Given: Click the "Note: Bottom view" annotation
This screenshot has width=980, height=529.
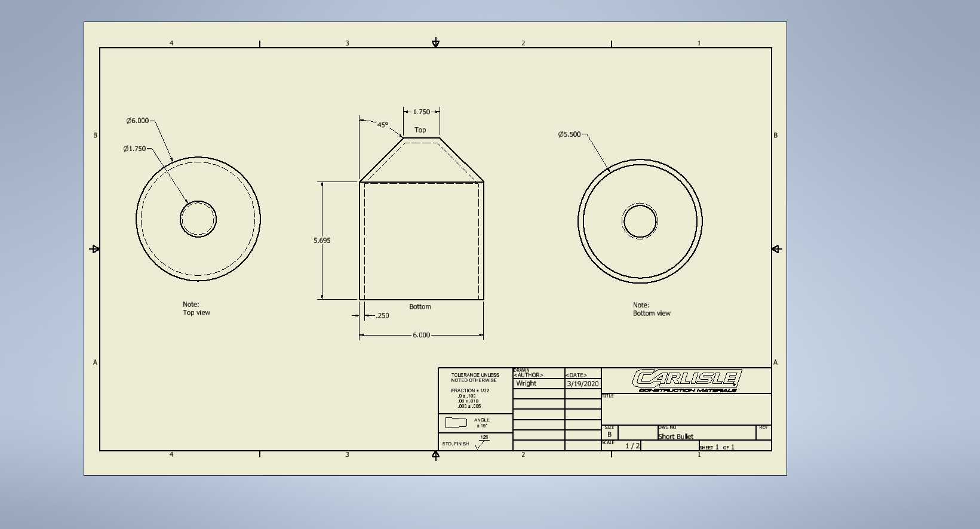Looking at the screenshot, I should [x=652, y=309].
